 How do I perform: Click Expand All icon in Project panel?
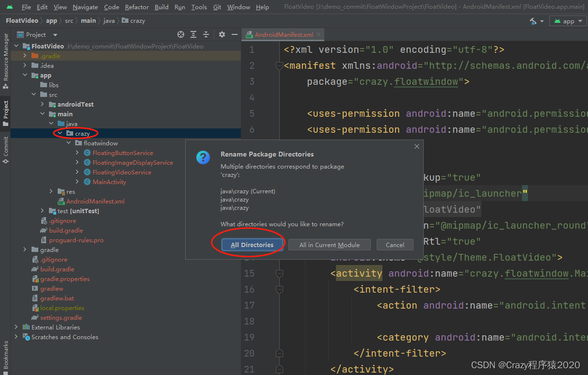tap(193, 34)
